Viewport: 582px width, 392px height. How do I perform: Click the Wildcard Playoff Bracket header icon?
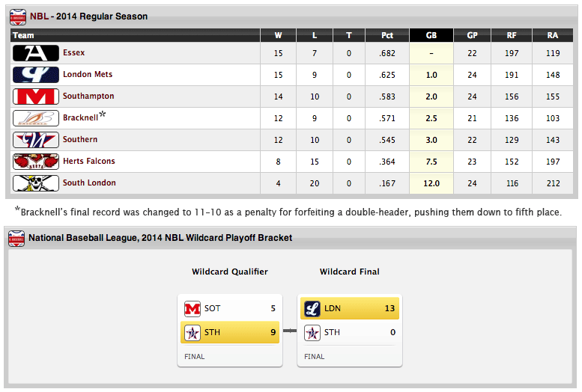click(x=17, y=239)
